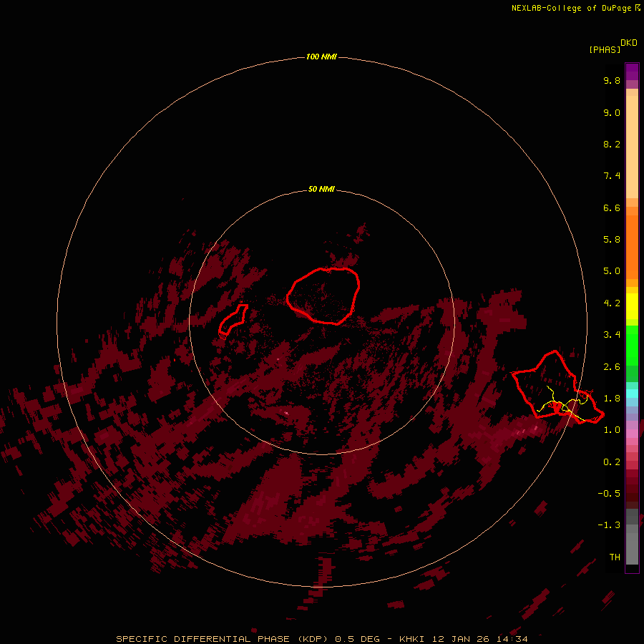Click the TH threshold label
This screenshot has height=644, width=644.
click(615, 557)
